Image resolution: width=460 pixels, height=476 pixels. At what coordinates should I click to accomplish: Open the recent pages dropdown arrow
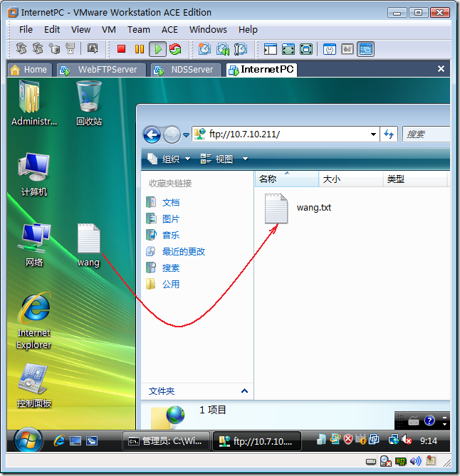coord(186,134)
